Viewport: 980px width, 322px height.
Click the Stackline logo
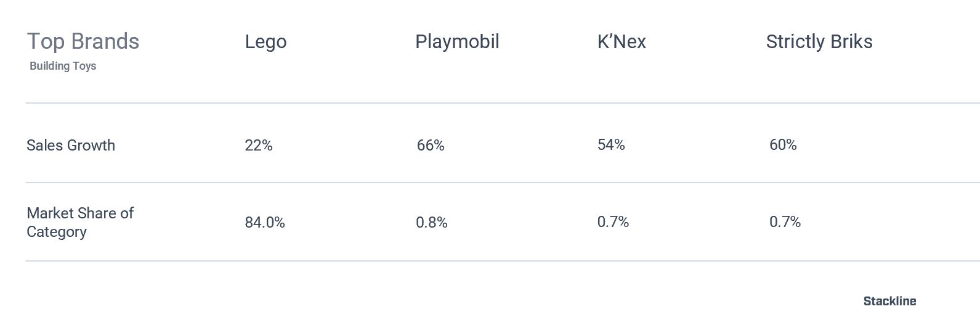click(889, 301)
